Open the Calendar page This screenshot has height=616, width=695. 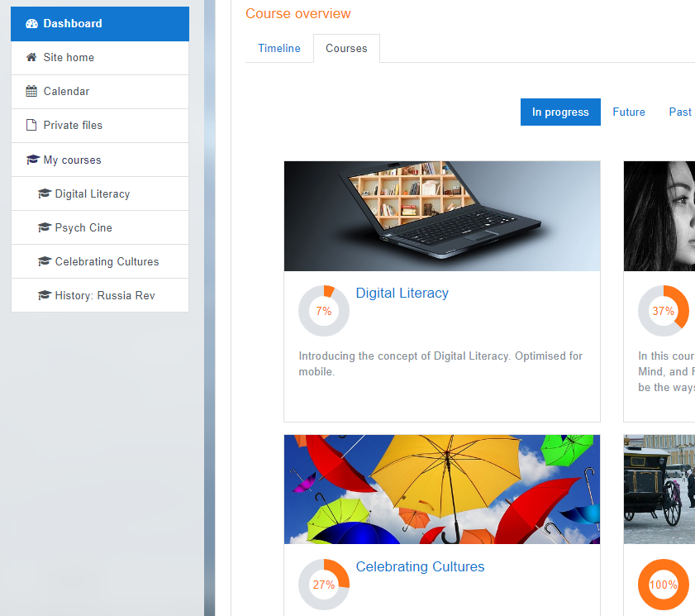click(x=100, y=92)
